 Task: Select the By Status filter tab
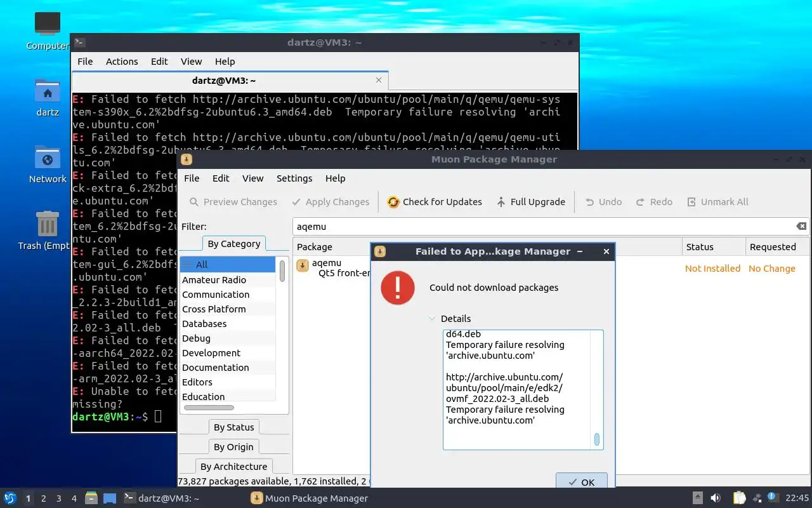pos(234,427)
